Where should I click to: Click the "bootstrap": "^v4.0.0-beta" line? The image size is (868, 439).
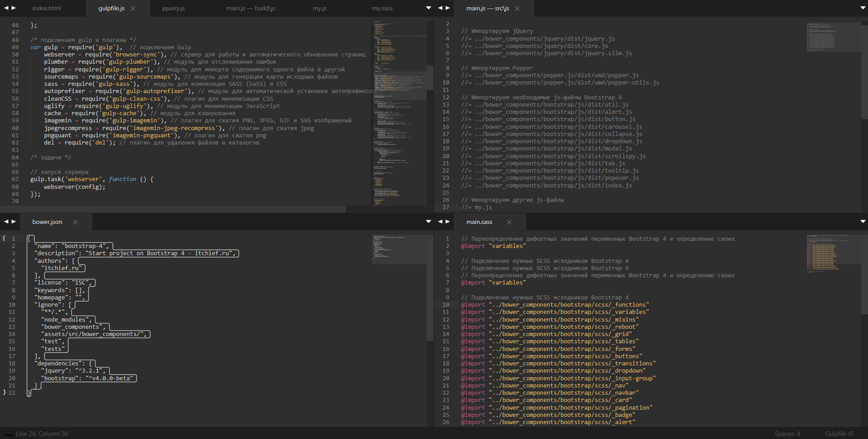[x=88, y=378]
